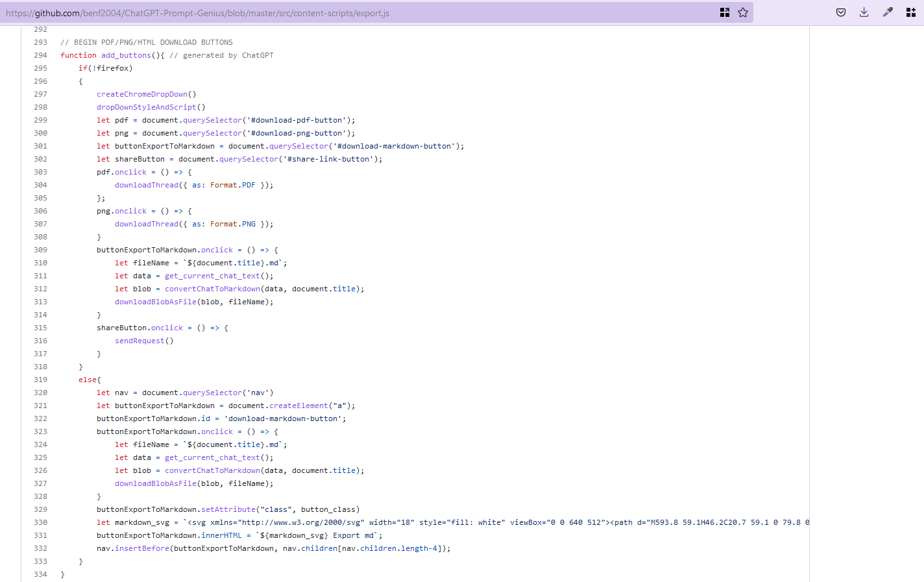
Task: Open the browser extensions menu
Action: coord(910,12)
